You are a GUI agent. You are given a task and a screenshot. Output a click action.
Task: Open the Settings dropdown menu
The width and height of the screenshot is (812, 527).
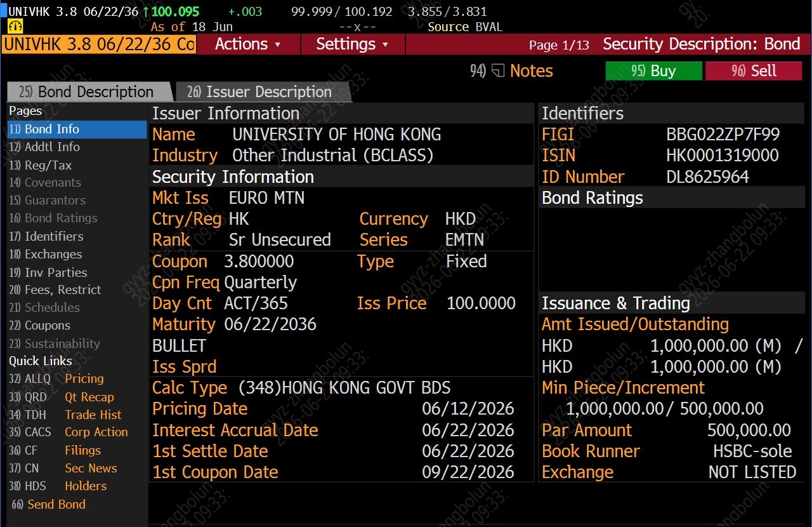353,44
